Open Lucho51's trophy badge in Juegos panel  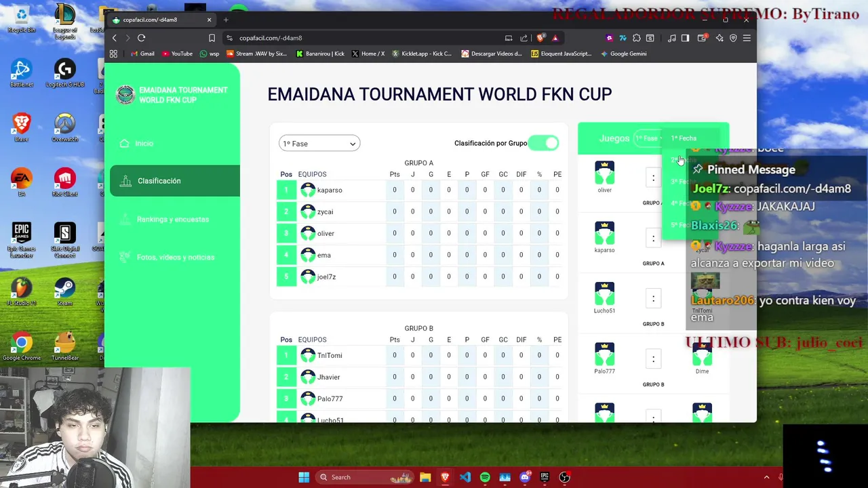(604, 293)
